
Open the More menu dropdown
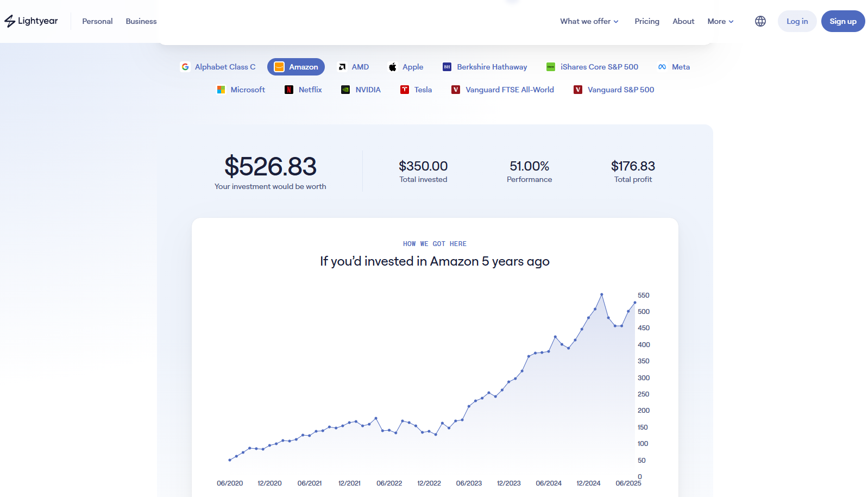click(720, 21)
